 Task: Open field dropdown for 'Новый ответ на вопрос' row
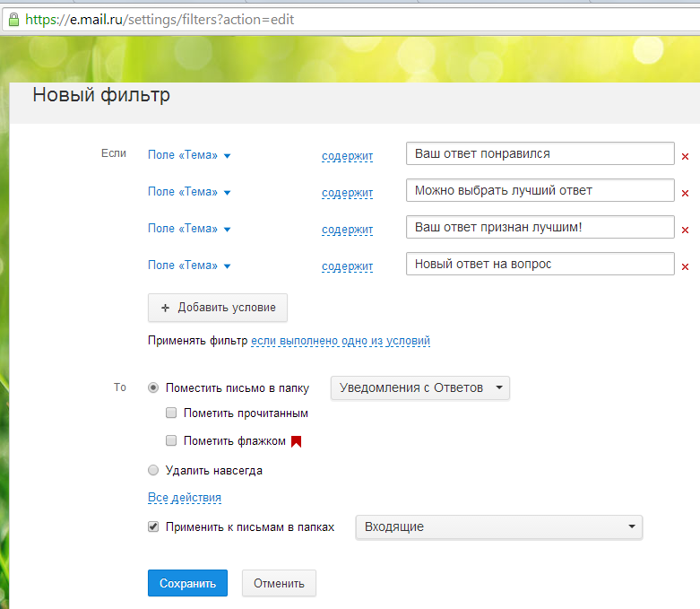click(x=189, y=265)
